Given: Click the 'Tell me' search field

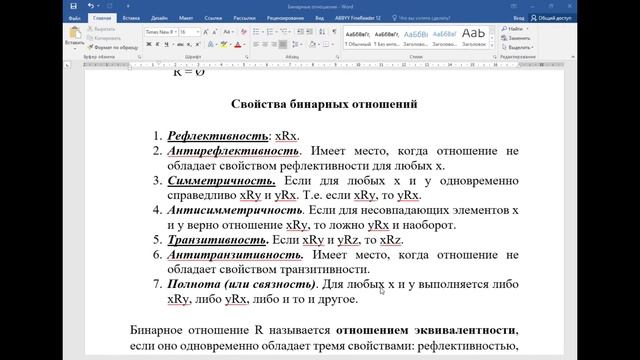Looking at the screenshot, I should [x=422, y=18].
